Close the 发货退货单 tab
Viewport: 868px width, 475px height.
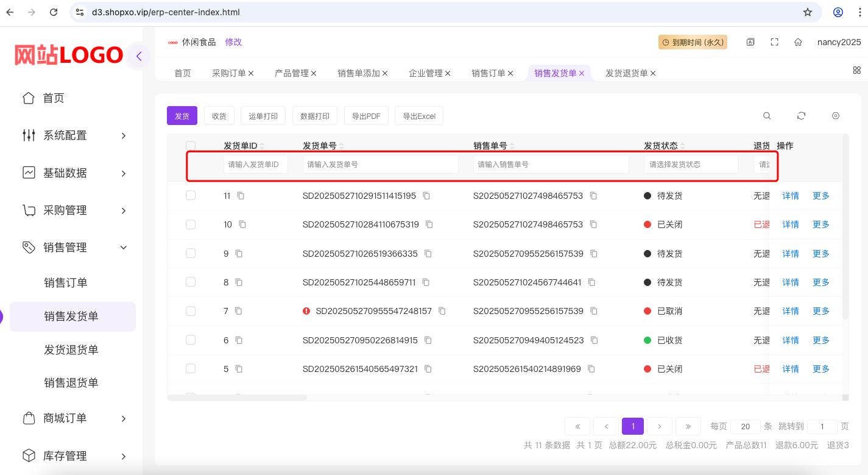point(653,73)
